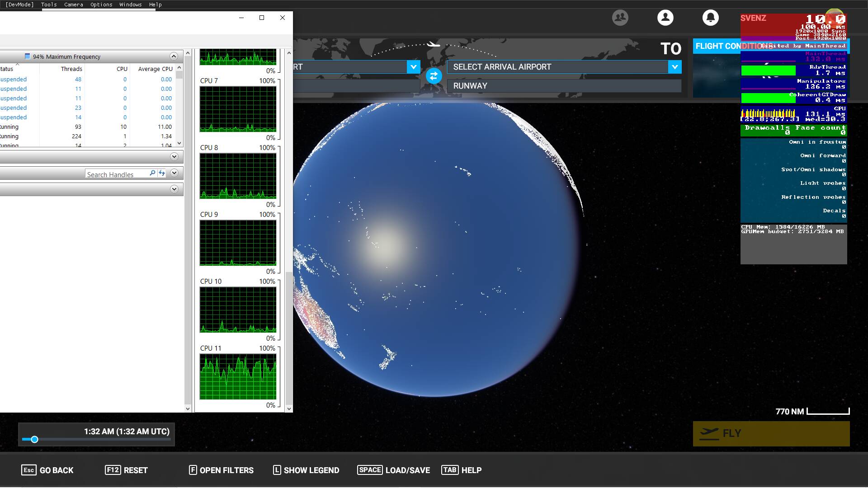Open the Tools menu
The width and height of the screenshot is (868, 488).
49,5
